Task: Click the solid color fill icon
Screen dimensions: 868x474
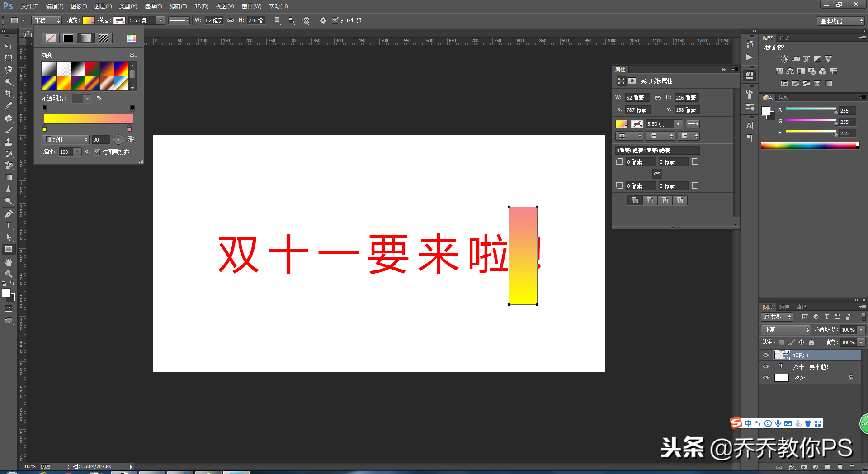Action: pos(68,38)
